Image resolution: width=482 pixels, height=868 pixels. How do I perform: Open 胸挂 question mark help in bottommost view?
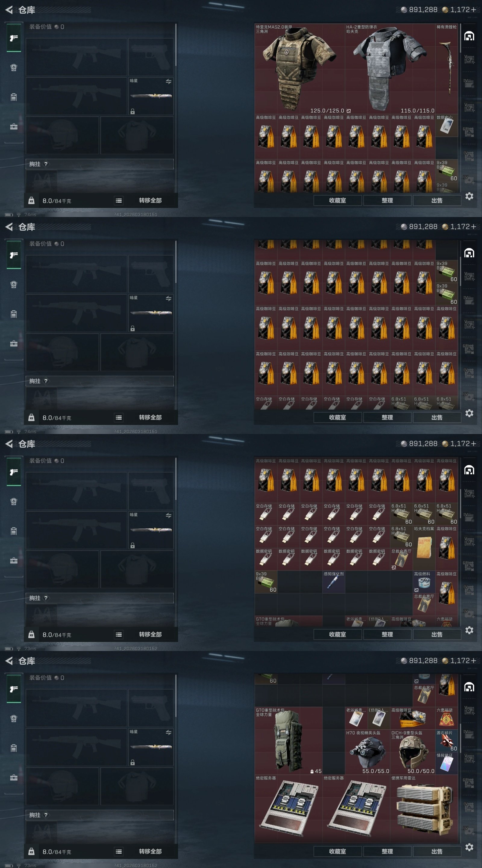click(x=46, y=815)
